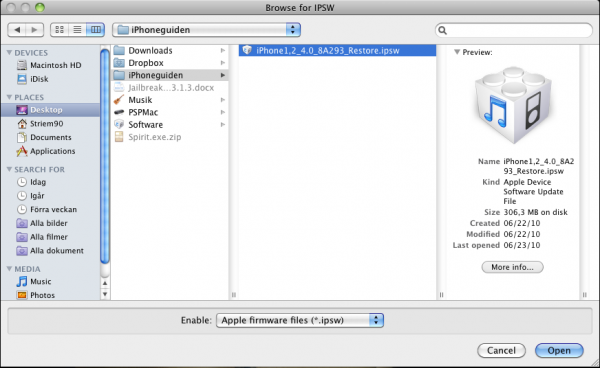Click the preview column resize handle
Image resolution: width=600 pixels, height=368 pixels.
(x=584, y=295)
